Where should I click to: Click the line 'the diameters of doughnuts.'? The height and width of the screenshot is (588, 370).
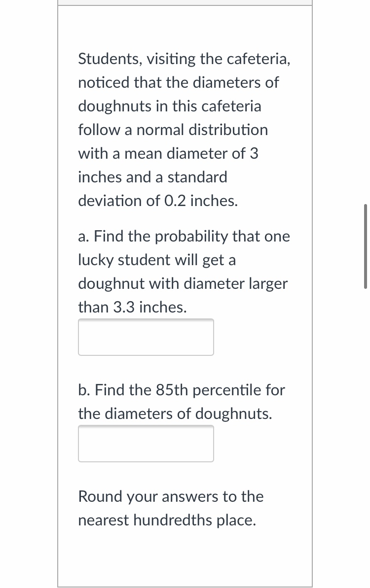[x=175, y=414]
